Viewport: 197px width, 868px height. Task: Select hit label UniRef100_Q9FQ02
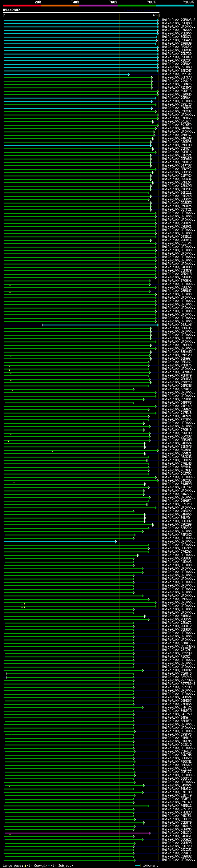177,64
